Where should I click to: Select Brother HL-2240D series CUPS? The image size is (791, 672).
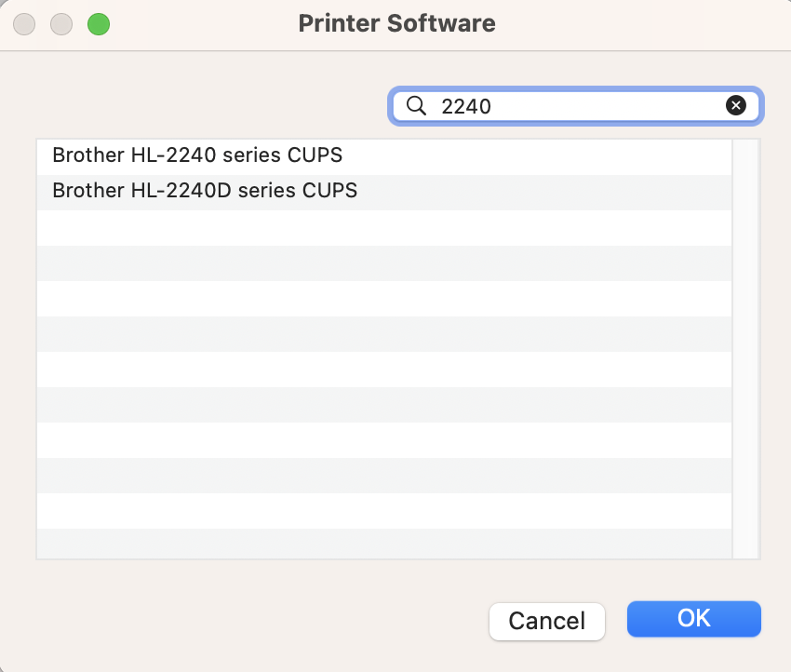click(x=205, y=191)
